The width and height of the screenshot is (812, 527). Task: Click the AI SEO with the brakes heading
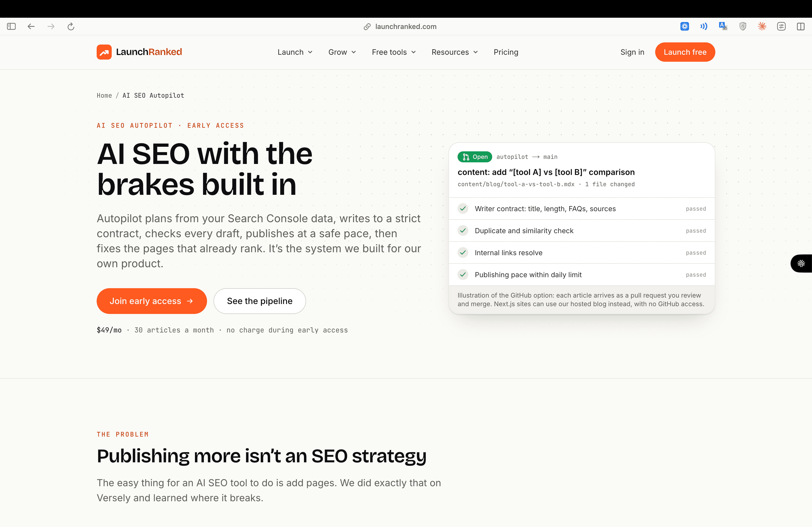pos(205,169)
